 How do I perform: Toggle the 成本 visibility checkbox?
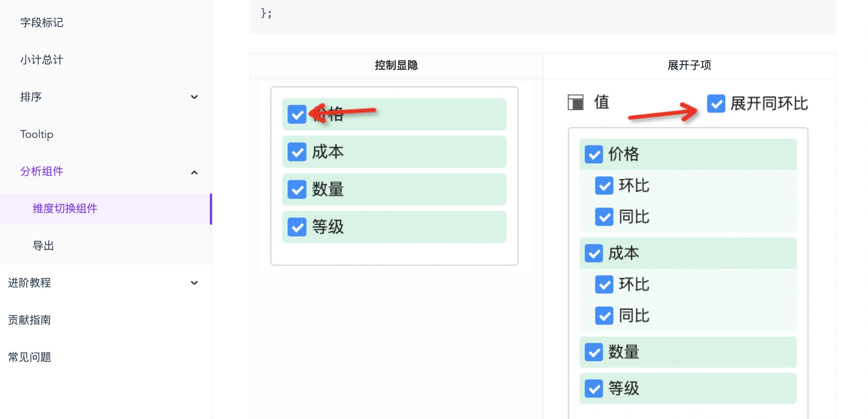tap(297, 152)
